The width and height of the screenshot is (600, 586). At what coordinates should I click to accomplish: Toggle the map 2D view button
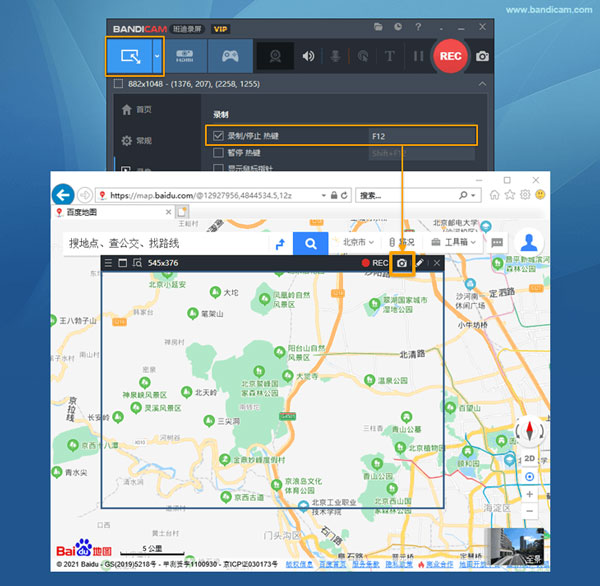(530, 459)
